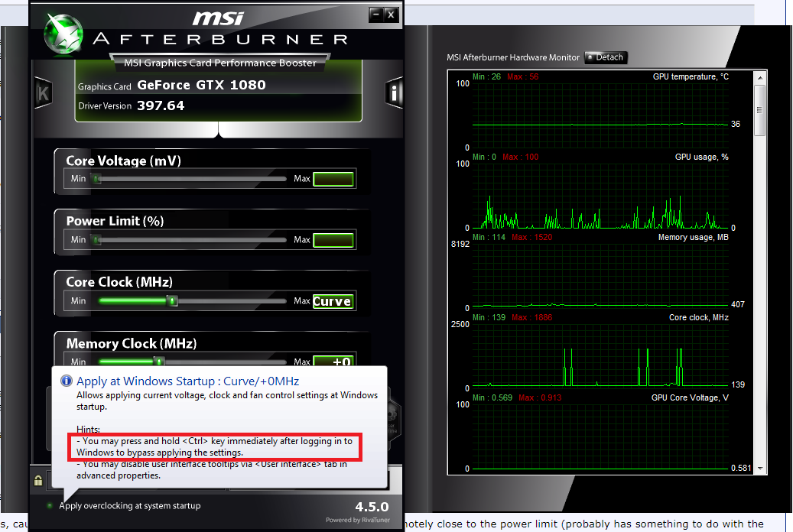
Task: Click the Memory Clock +0 value field
Action: tap(333, 361)
